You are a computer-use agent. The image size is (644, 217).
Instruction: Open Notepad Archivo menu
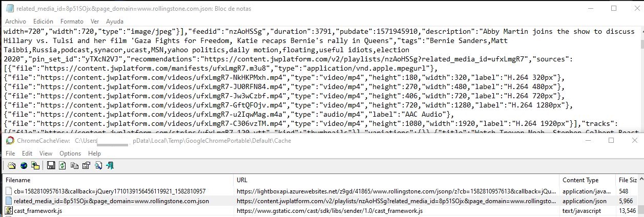click(x=15, y=21)
